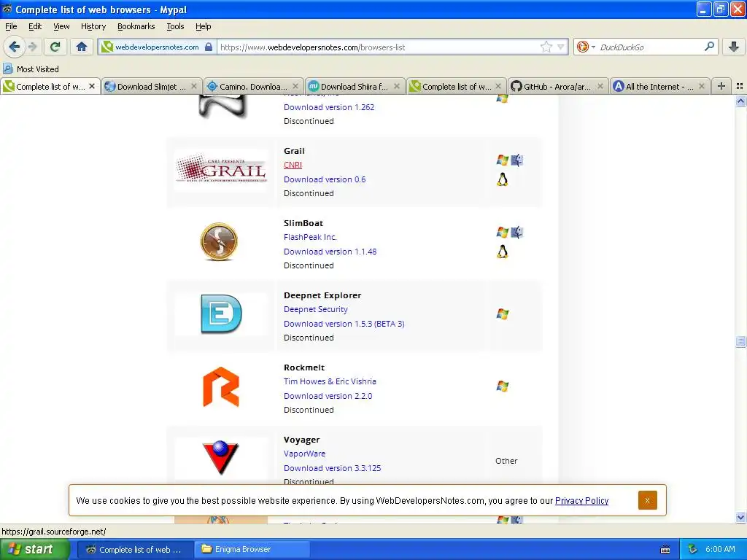Go forward with the forward arrow button
Viewport: 747px width, 560px height.
coord(33,47)
